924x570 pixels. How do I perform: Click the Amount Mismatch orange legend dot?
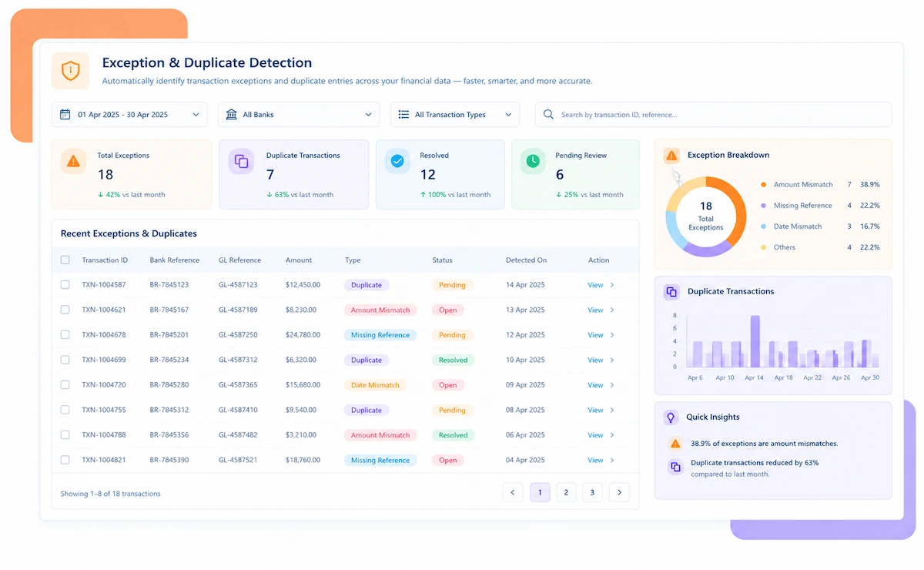click(763, 185)
